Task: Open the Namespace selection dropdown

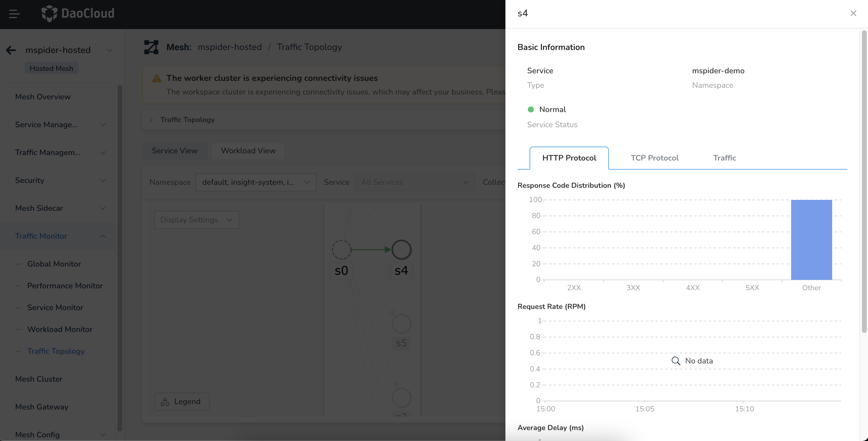Action: click(x=255, y=182)
